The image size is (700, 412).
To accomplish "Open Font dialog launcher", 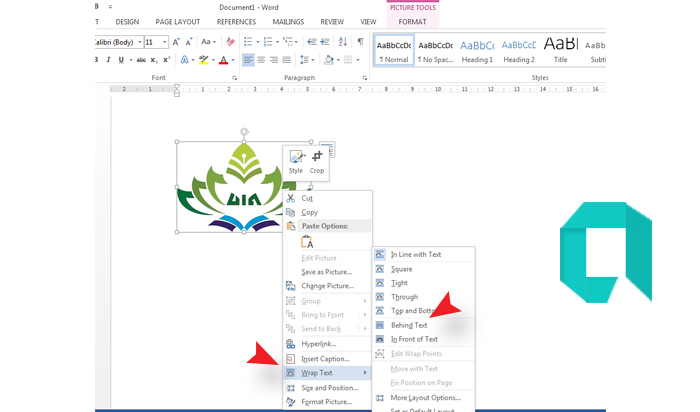I will [x=234, y=78].
